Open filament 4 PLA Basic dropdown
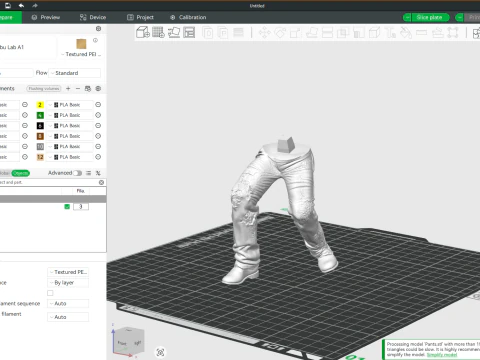The height and width of the screenshot is (360, 480). tap(69, 115)
